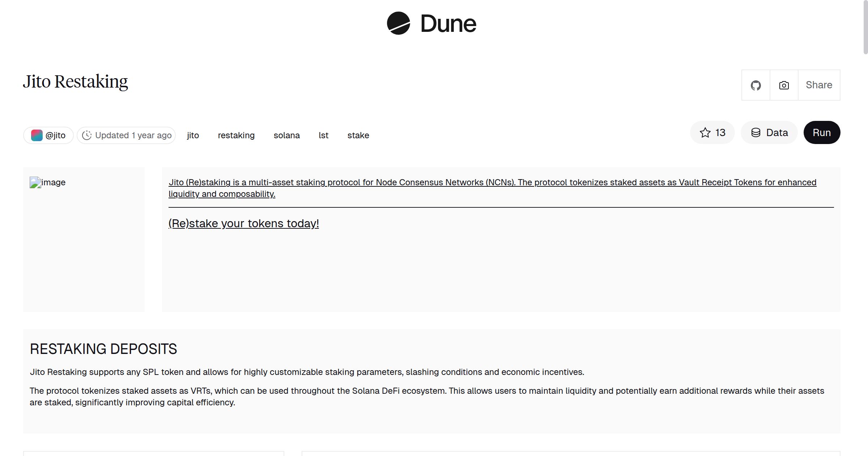This screenshot has width=868, height=456.
Task: Click the broken image placeholder icon
Action: click(35, 182)
